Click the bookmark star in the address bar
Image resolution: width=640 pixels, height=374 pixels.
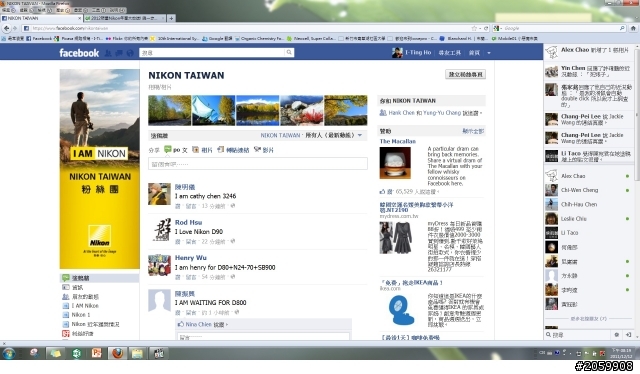click(x=474, y=28)
